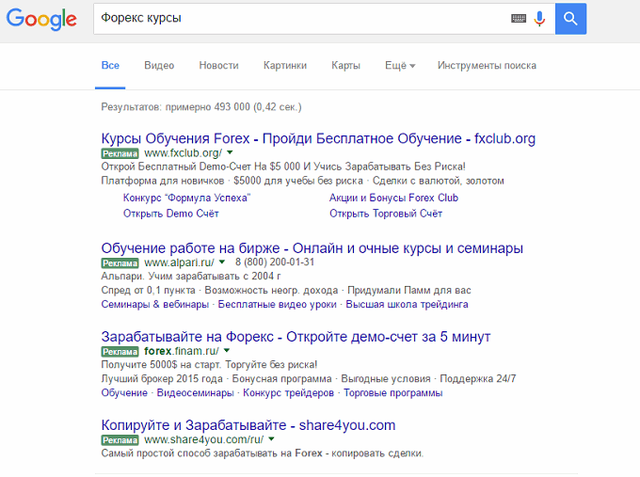
Task: Click text 'Получите 5000$ на старт'
Action: coord(162,364)
